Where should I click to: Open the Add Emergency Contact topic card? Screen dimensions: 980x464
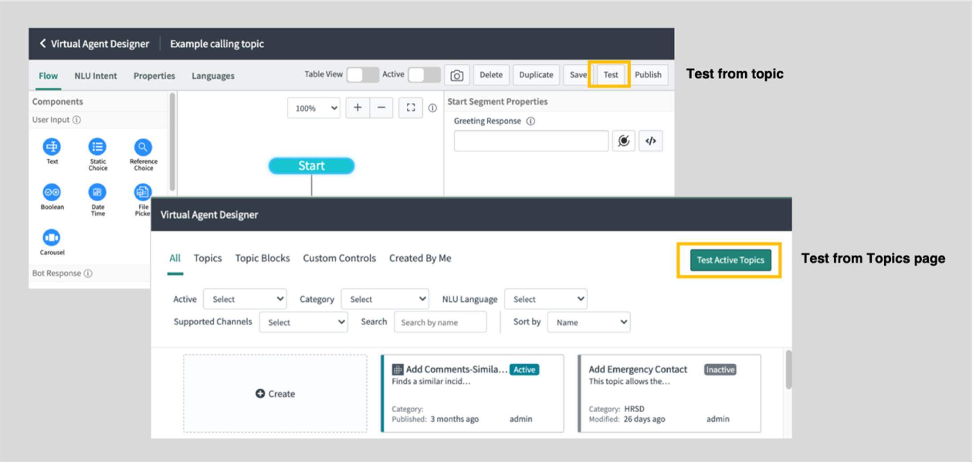[x=670, y=394]
